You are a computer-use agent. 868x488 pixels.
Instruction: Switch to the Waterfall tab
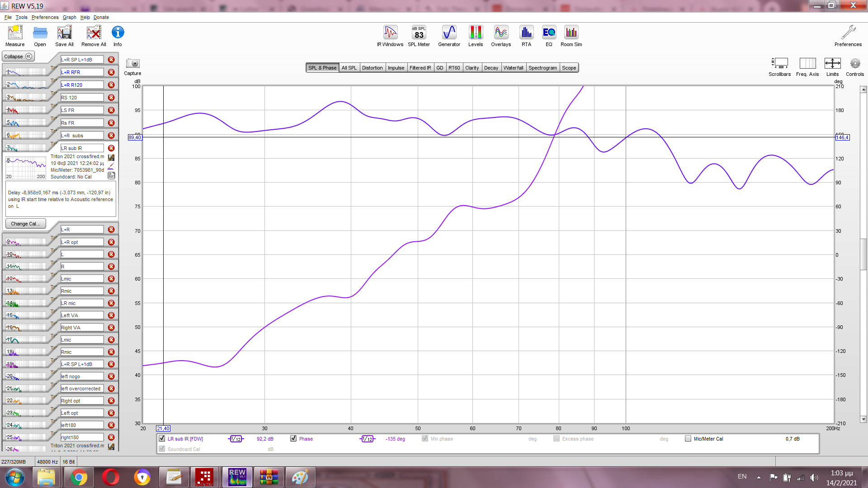pos(513,68)
